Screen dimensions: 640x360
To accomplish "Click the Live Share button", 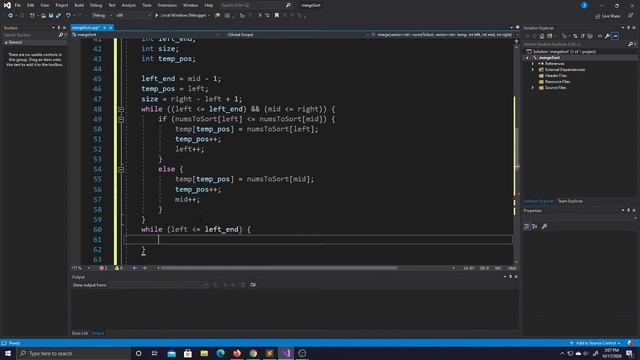I will coord(607,16).
